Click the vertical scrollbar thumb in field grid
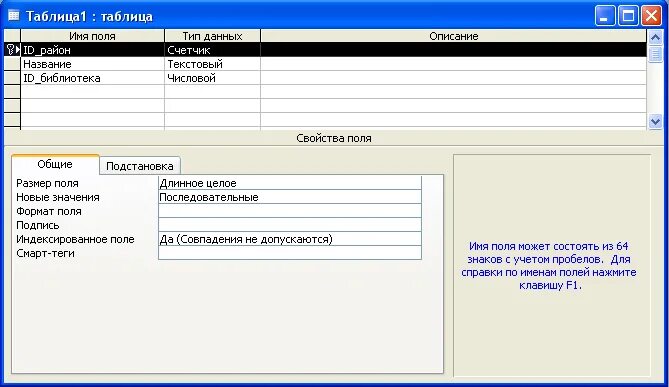Viewport: 669px width, 387px height. click(x=655, y=54)
